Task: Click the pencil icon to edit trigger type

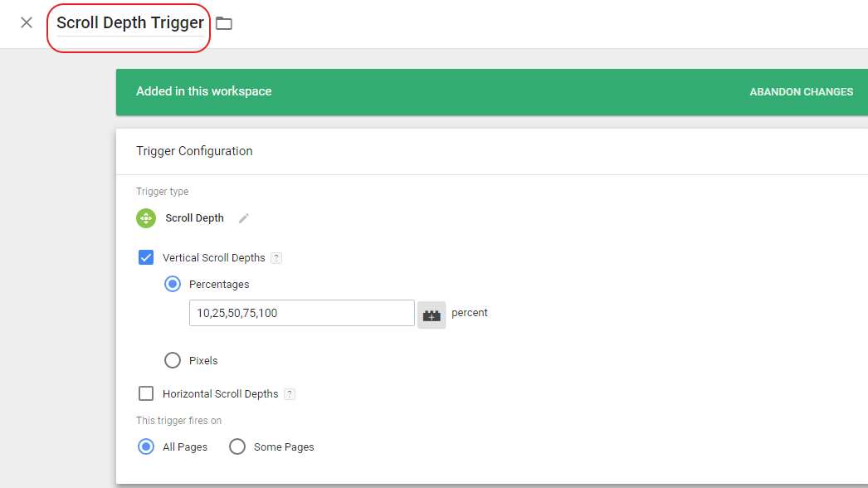Action: pos(244,218)
